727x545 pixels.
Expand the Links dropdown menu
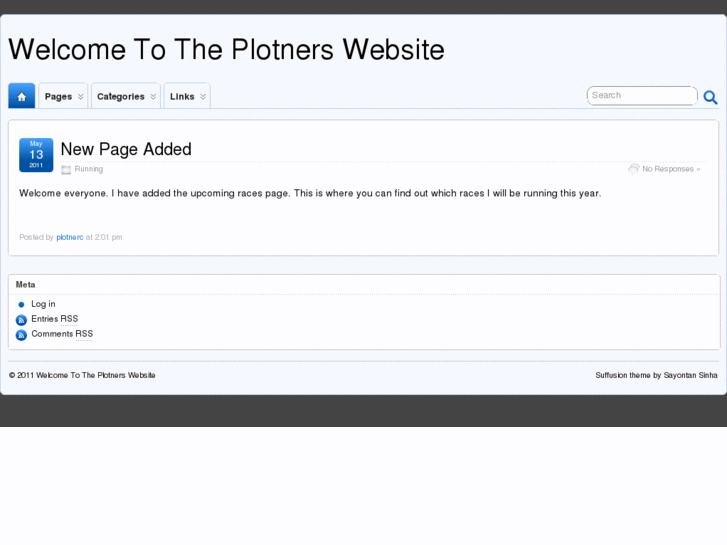point(187,96)
